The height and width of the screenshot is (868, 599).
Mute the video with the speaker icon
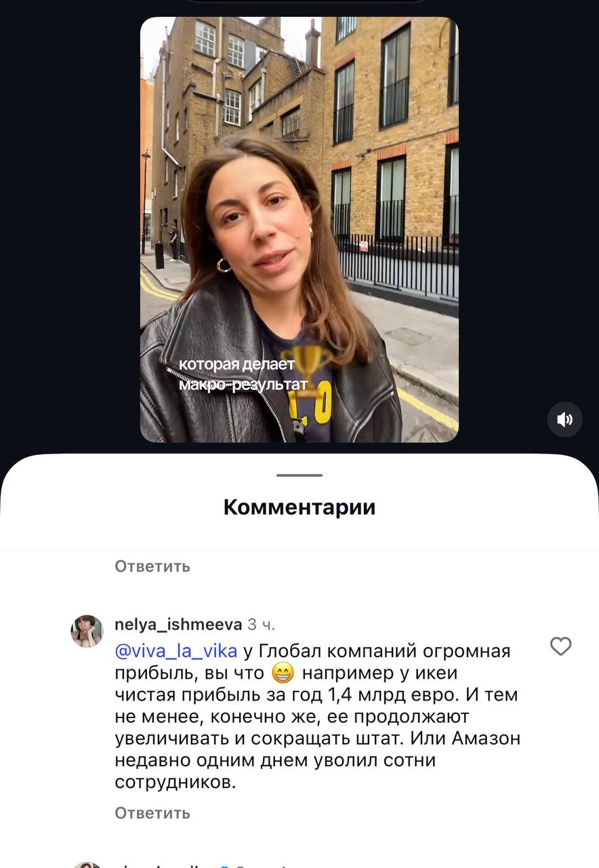[565, 420]
